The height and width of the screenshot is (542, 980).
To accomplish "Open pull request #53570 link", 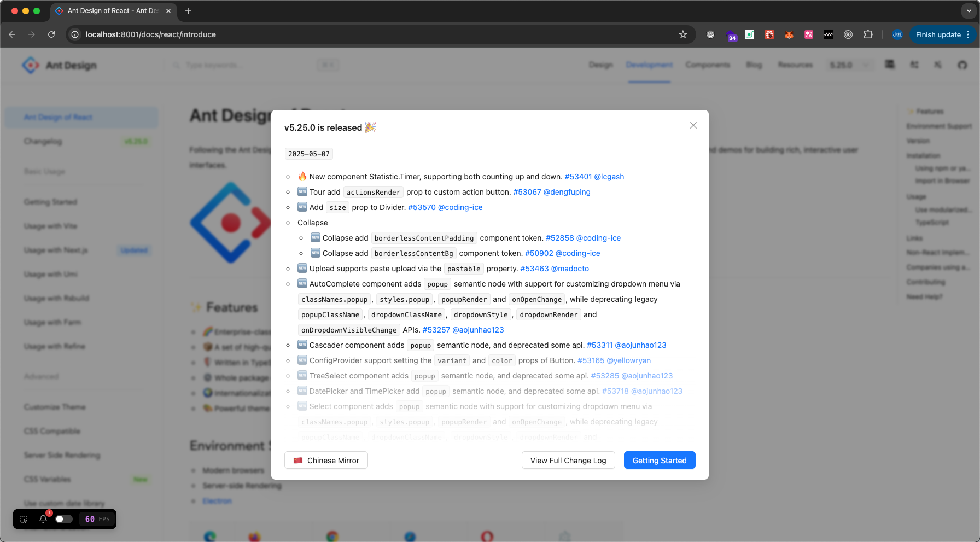I will coord(422,207).
